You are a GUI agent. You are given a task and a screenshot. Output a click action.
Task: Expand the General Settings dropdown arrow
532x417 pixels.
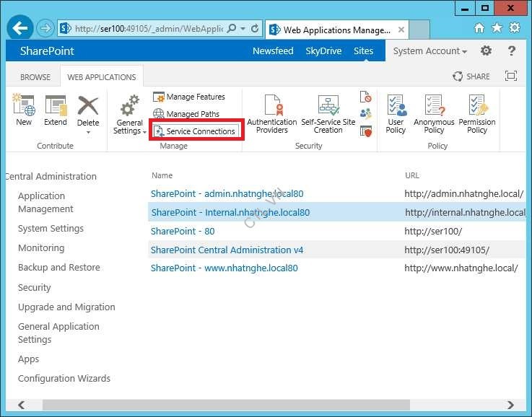[144, 132]
